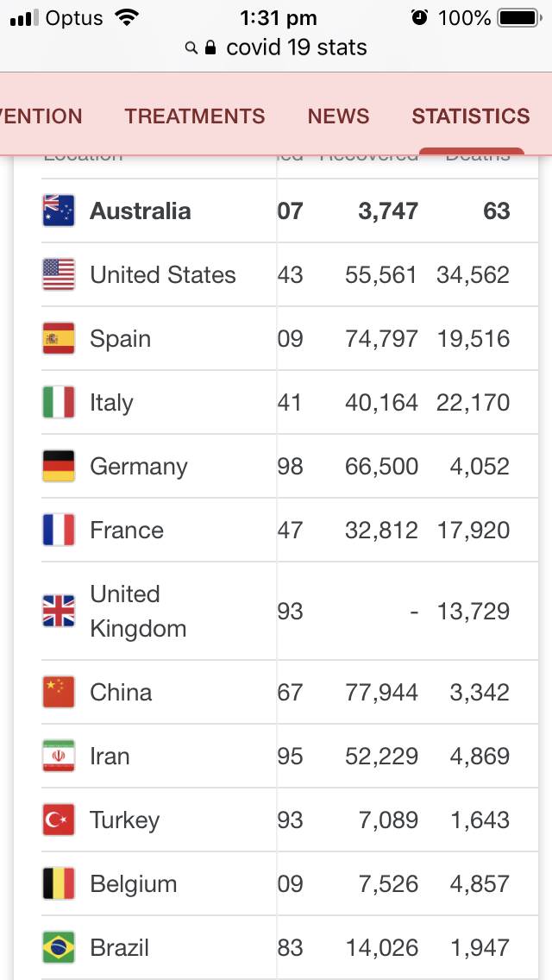This screenshot has height=980, width=552.
Task: Tap the Germany flag icon
Action: 59,467
